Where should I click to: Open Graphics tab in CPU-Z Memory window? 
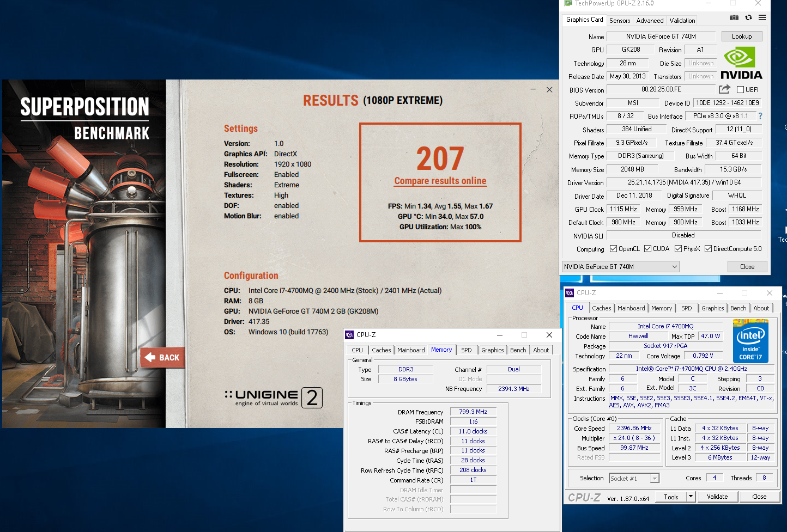pyautogui.click(x=493, y=350)
